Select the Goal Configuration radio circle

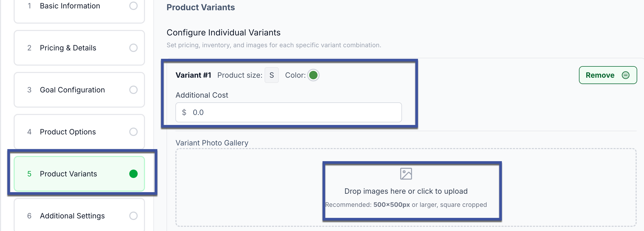pos(133,90)
